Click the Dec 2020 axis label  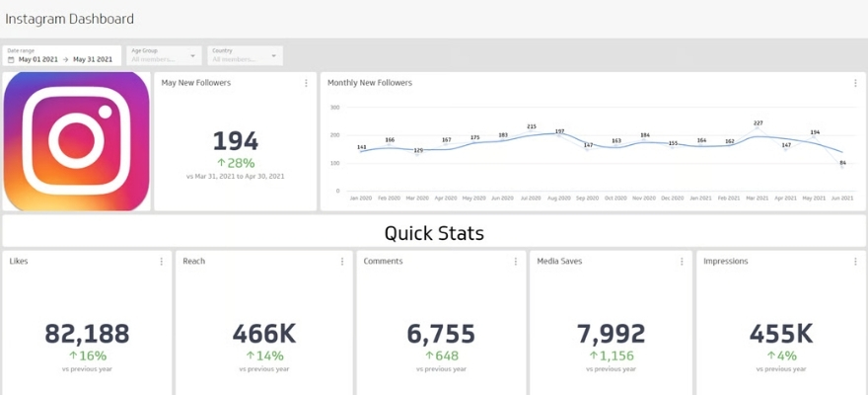point(673,197)
